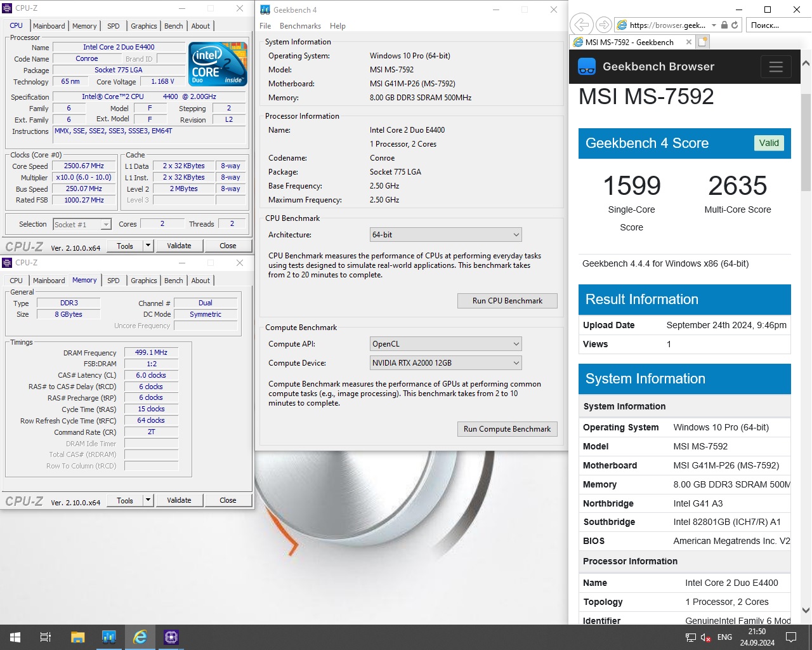Screen dimensions: 812x650
Task: Switch to Bench tab in top CPU-Z window
Action: tap(174, 26)
